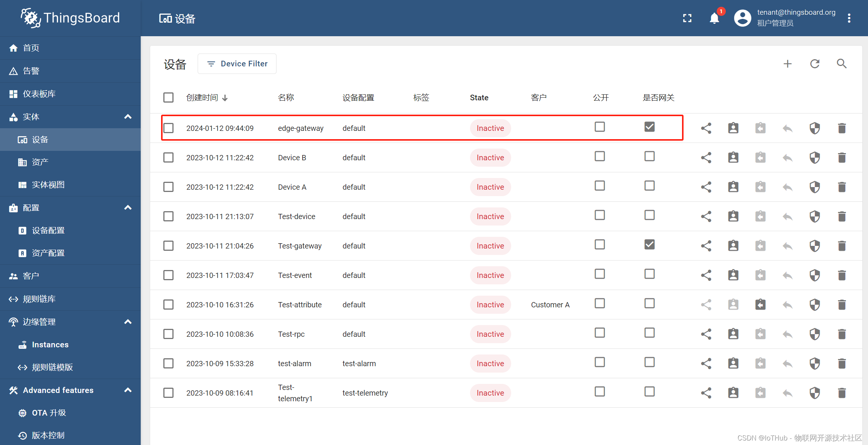Viewport: 868px width, 445px height.
Task: Click the Device Filter button
Action: point(237,64)
